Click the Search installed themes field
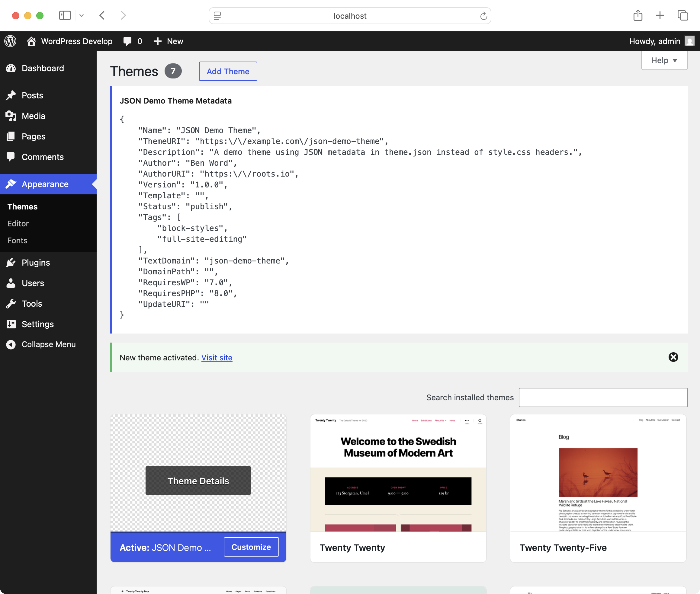Viewport: 700px width, 594px height. point(603,397)
